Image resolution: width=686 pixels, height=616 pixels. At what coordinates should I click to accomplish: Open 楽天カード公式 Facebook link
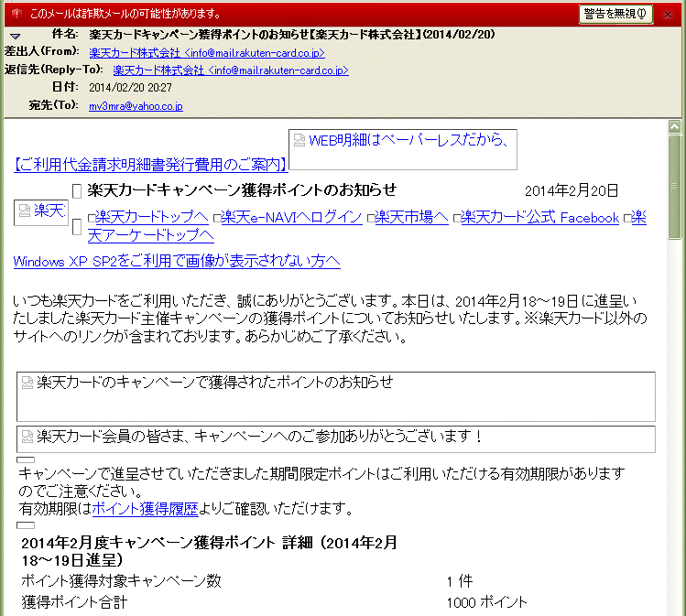click(x=539, y=217)
